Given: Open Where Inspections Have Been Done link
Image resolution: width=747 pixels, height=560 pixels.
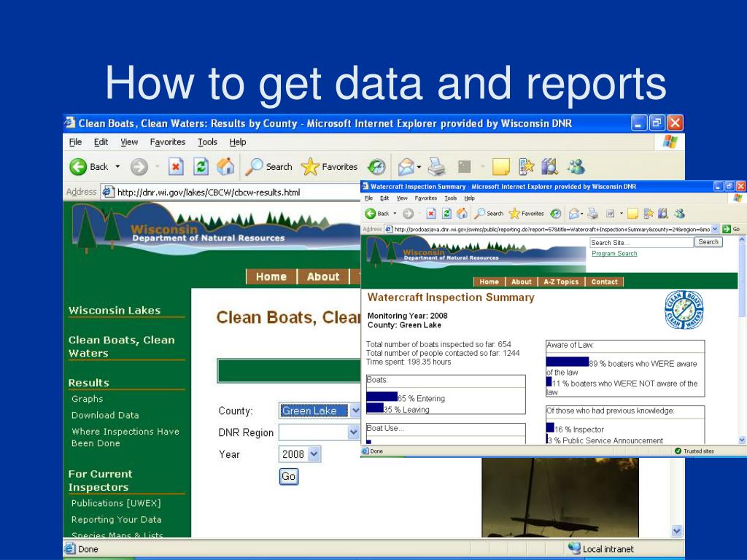Looking at the screenshot, I should tap(125, 437).
